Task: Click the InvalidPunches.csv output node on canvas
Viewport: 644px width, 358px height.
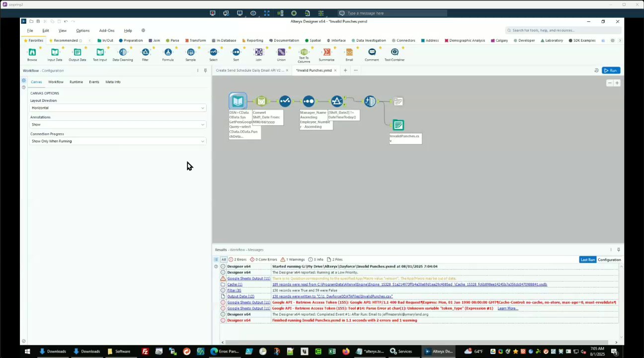Action: pyautogui.click(x=398, y=125)
